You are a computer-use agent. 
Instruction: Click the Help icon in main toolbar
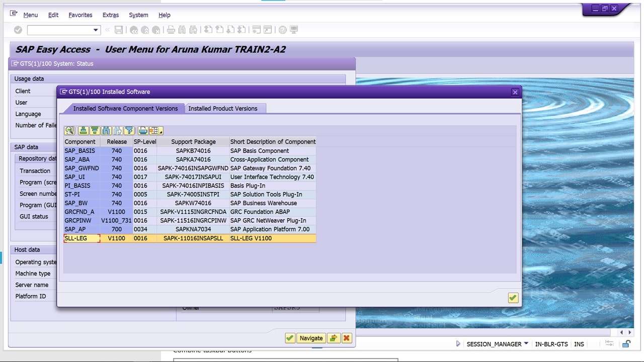[x=282, y=30]
